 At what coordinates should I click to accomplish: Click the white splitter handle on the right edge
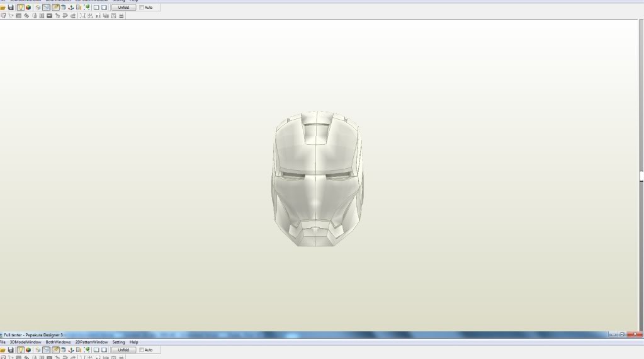641,176
